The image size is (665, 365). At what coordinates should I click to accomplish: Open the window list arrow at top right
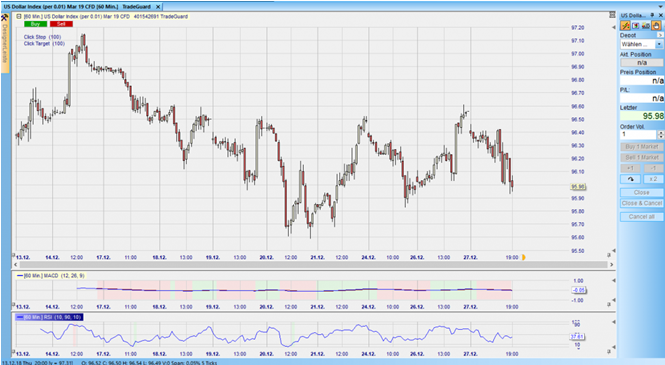click(660, 7)
